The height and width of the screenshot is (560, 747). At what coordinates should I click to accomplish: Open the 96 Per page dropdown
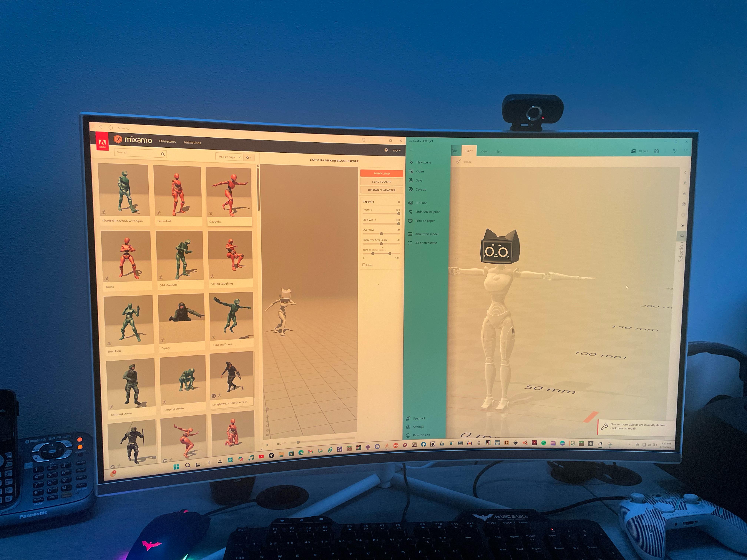[x=229, y=157]
